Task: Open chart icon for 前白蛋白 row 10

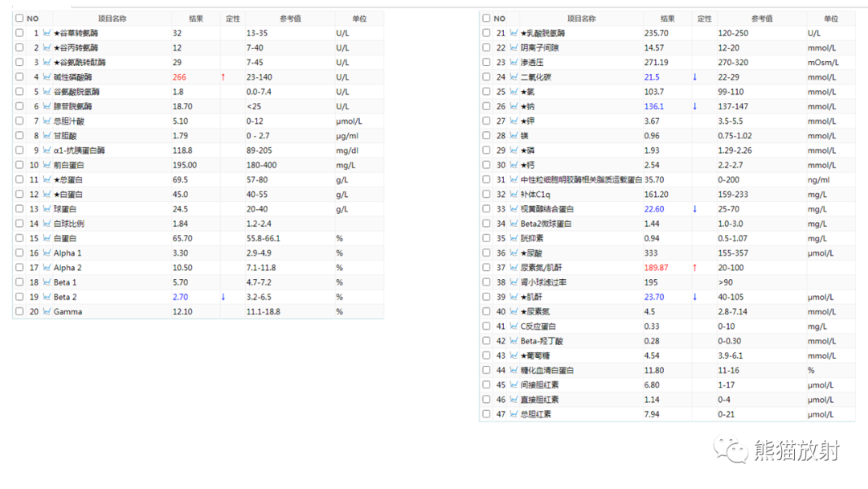Action: pos(47,165)
